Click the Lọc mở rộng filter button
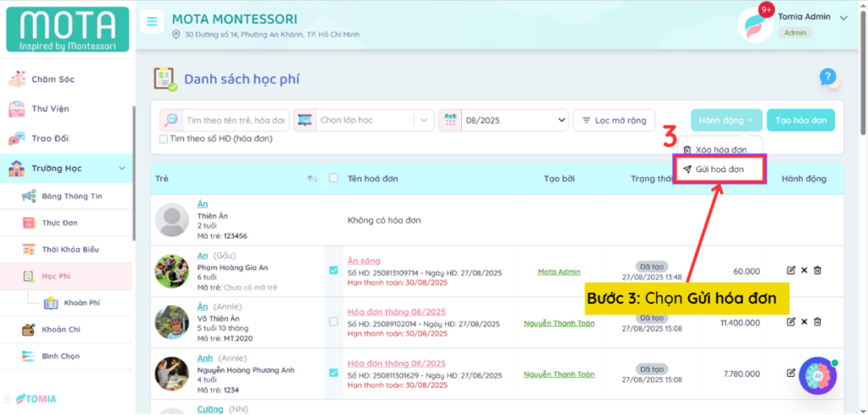The image size is (868, 415). (x=614, y=120)
